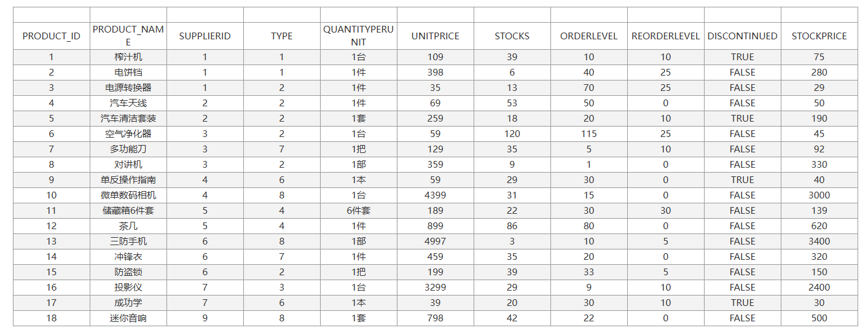Select the UNITPRICE column header
This screenshot has width=868, height=333.
pos(436,36)
